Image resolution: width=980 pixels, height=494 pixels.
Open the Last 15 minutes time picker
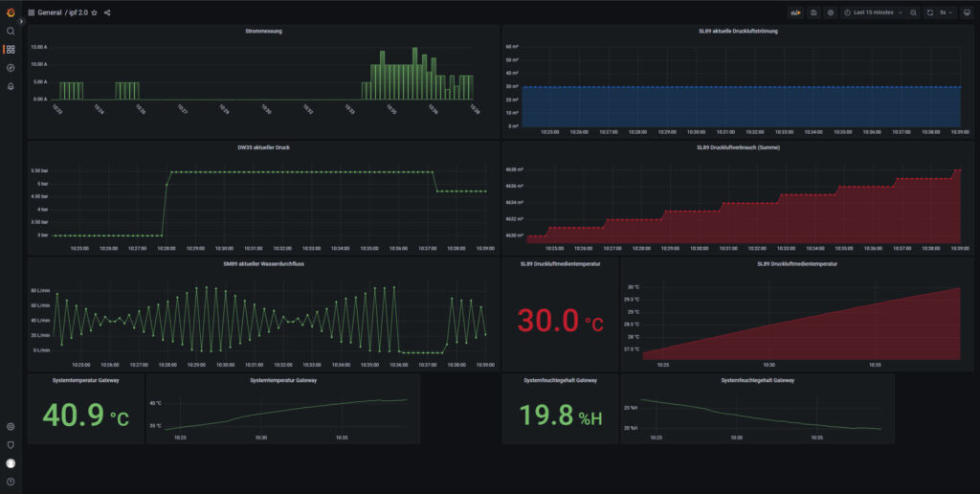pyautogui.click(x=873, y=12)
